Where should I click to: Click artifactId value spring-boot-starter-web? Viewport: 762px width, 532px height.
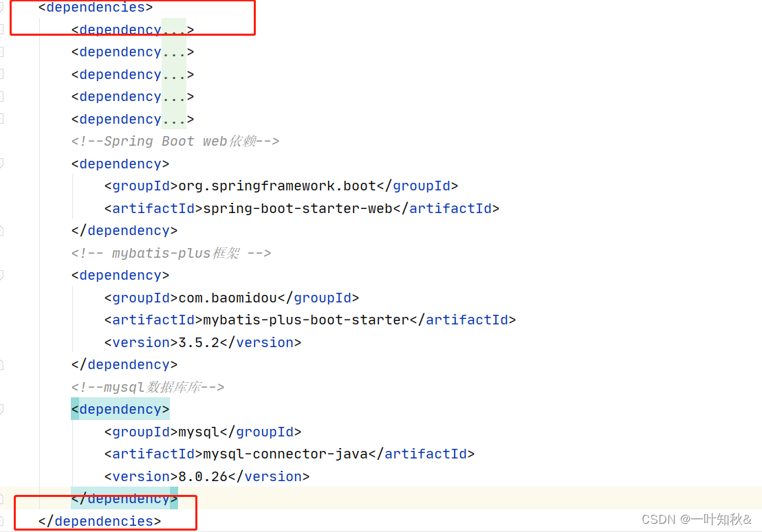click(297, 208)
